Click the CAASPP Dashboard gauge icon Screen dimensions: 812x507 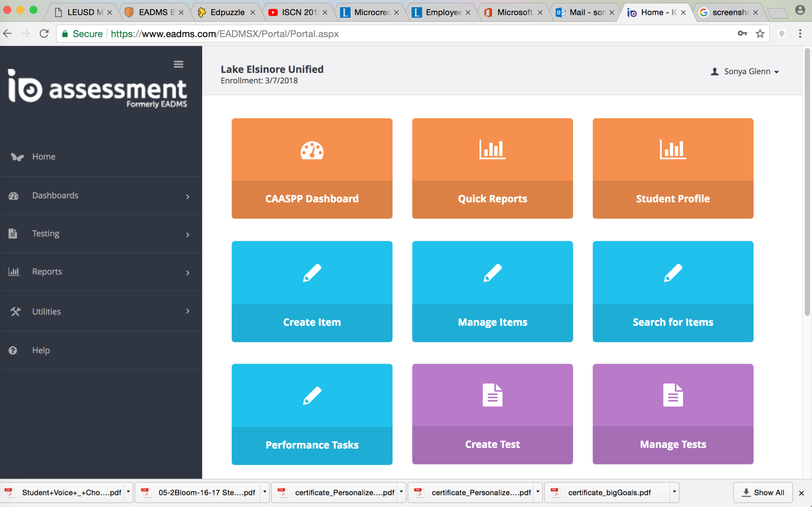pos(312,150)
